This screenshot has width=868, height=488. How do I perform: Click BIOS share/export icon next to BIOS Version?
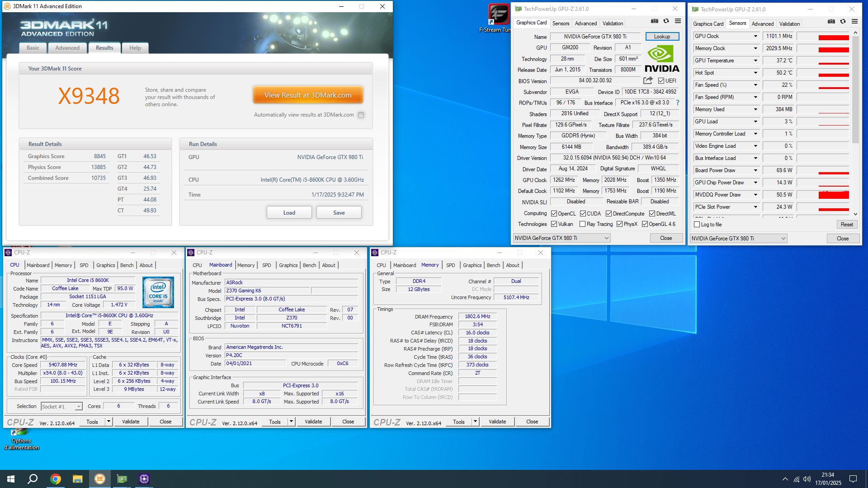[x=648, y=80]
